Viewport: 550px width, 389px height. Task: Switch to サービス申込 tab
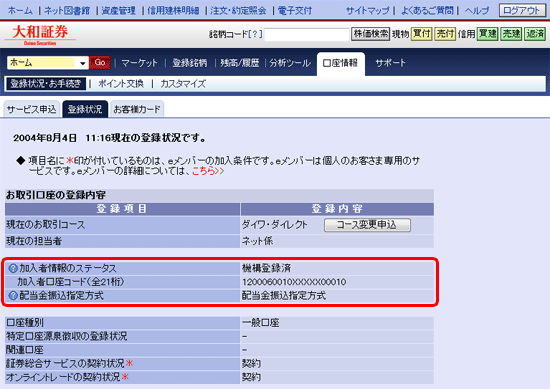point(32,109)
